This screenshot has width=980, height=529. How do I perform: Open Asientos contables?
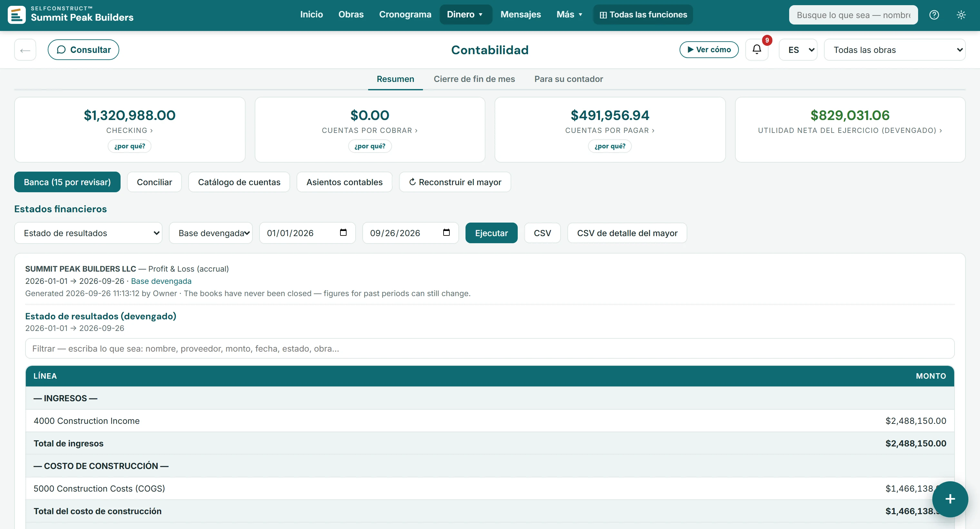344,182
